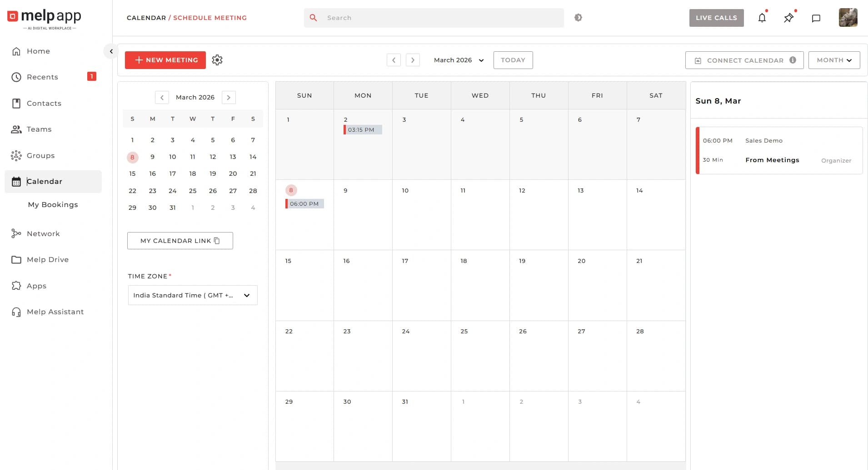The width and height of the screenshot is (868, 470).
Task: Collapse the left sidebar panel
Action: pos(111,51)
